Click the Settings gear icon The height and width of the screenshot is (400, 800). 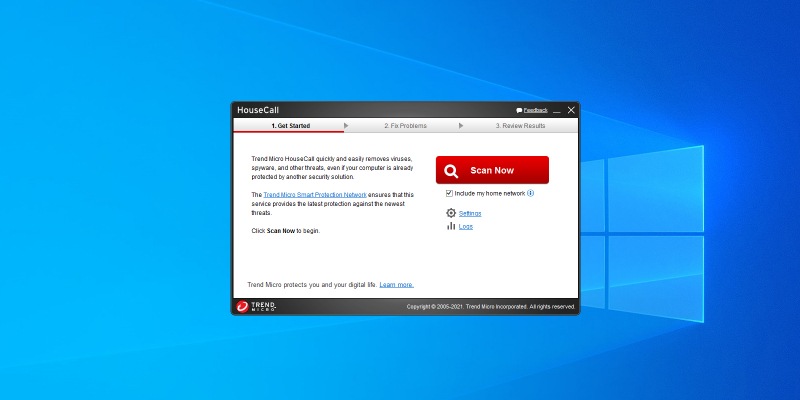(x=451, y=213)
